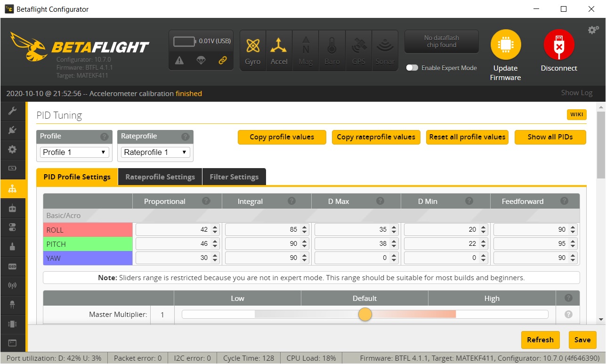Viewport: 606px width, 364px height.
Task: Open the Video Transmitter antenna icon
Action: [12, 285]
